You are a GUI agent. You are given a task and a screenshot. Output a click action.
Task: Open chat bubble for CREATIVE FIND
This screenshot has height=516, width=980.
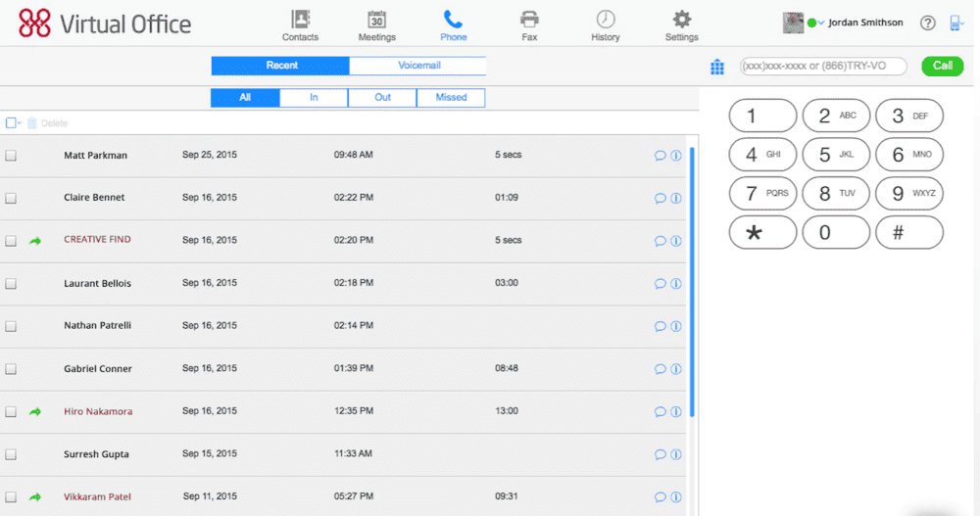tap(660, 241)
